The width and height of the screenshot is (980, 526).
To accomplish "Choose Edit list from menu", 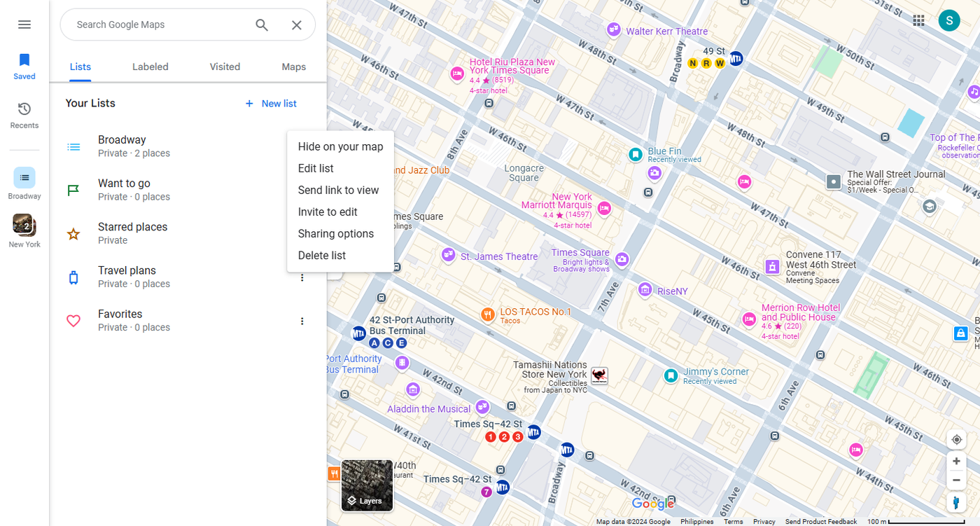I will click(x=341, y=168).
